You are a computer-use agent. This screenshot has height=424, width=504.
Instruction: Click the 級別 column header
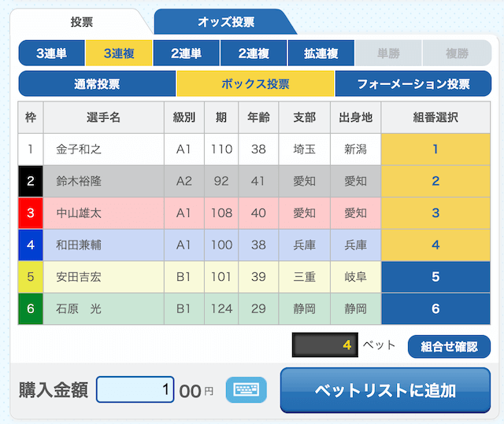pyautogui.click(x=184, y=117)
